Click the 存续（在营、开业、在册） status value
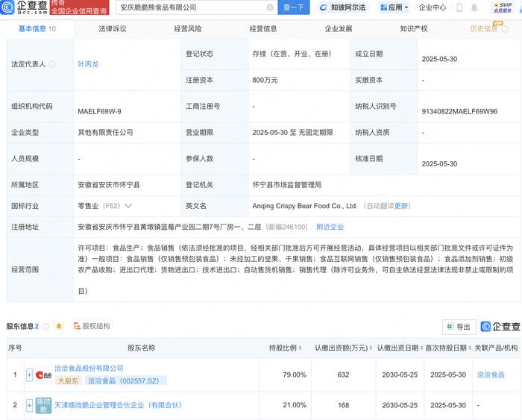 click(292, 54)
